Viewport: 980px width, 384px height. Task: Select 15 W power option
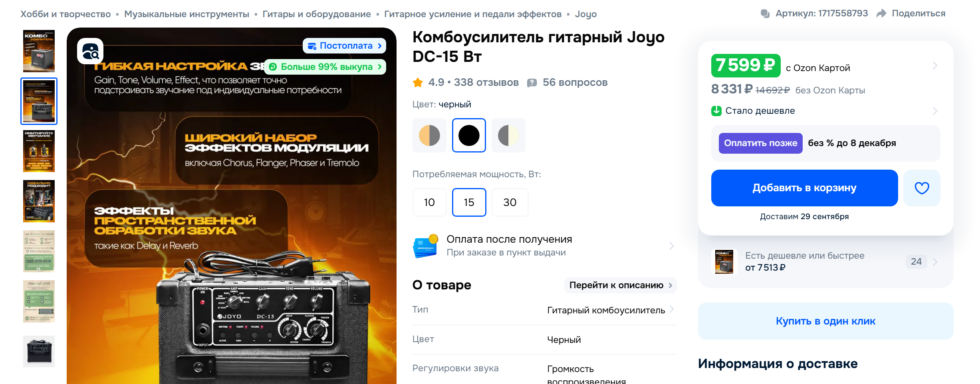point(469,202)
